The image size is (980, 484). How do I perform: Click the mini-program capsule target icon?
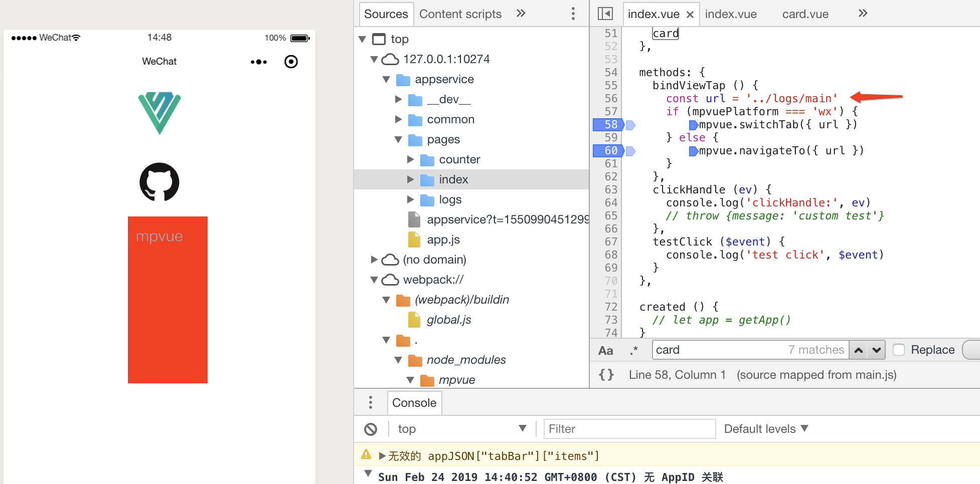point(291,62)
